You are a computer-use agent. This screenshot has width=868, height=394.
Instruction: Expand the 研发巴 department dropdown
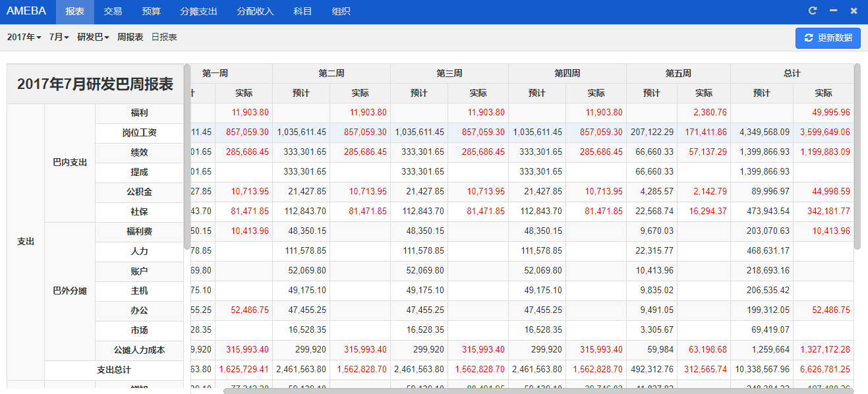pyautogui.click(x=93, y=38)
